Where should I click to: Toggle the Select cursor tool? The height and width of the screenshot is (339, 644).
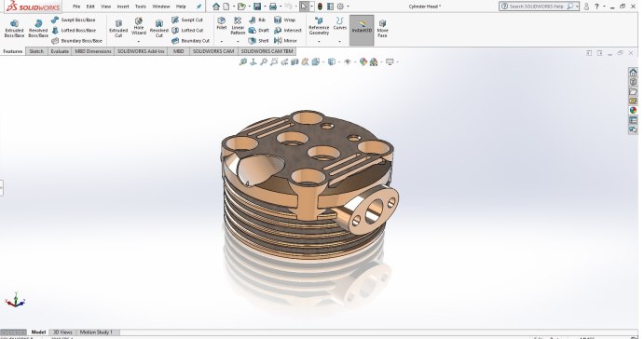[x=304, y=7]
